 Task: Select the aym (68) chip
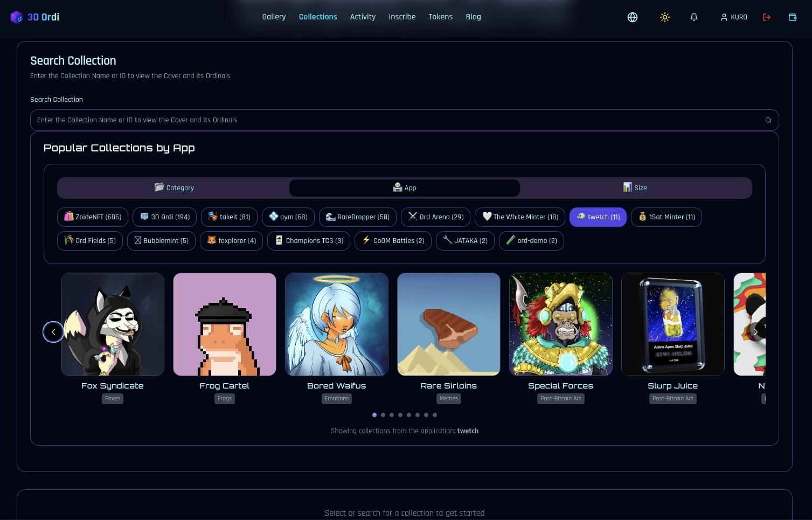(x=288, y=217)
